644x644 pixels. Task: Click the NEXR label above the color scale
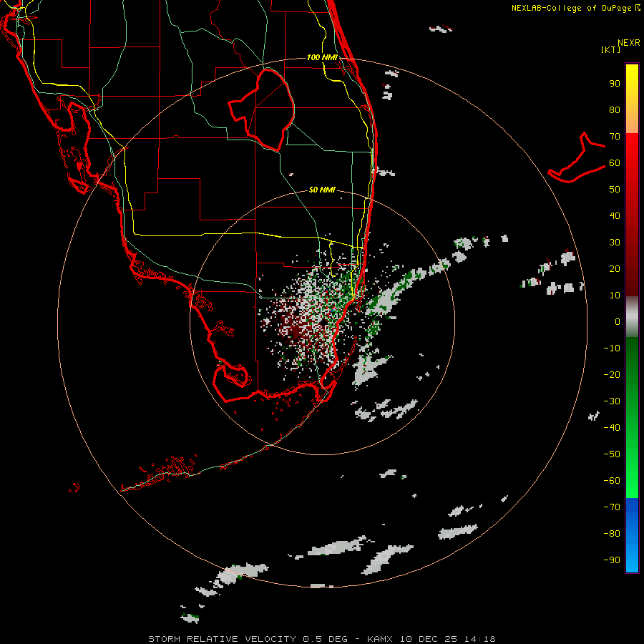click(x=628, y=43)
